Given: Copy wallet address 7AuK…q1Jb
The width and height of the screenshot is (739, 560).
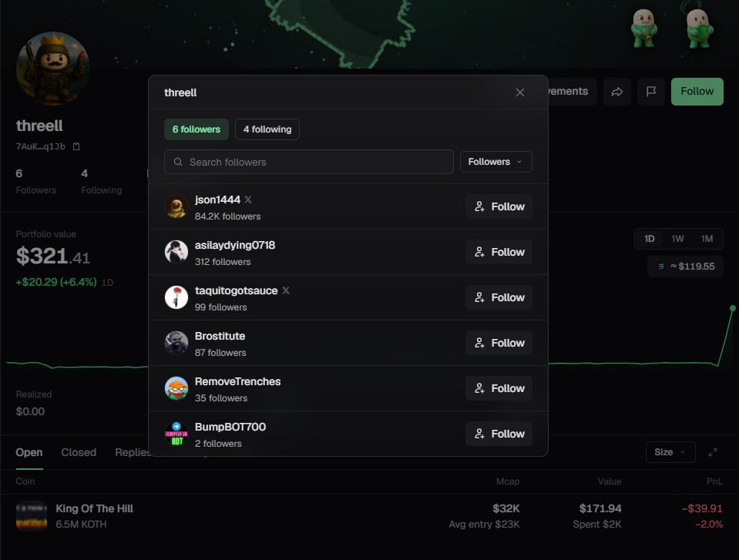Looking at the screenshot, I should 76,146.
